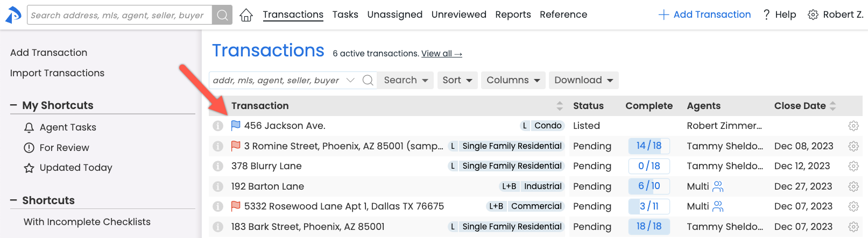Collapse the My Shortcuts section
Viewport: 868px width, 238px height.
click(13, 105)
